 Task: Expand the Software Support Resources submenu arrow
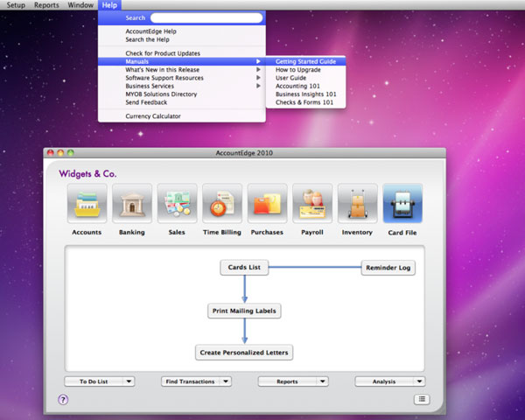tap(258, 77)
